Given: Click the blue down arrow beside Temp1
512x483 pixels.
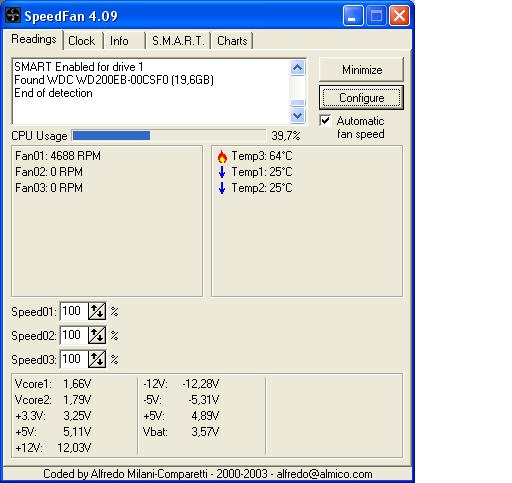Looking at the screenshot, I should coord(222,172).
